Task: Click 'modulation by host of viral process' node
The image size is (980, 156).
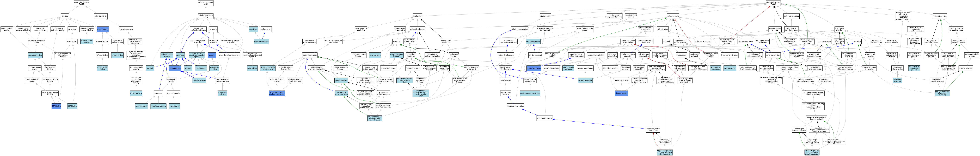Action: (x=914, y=68)
